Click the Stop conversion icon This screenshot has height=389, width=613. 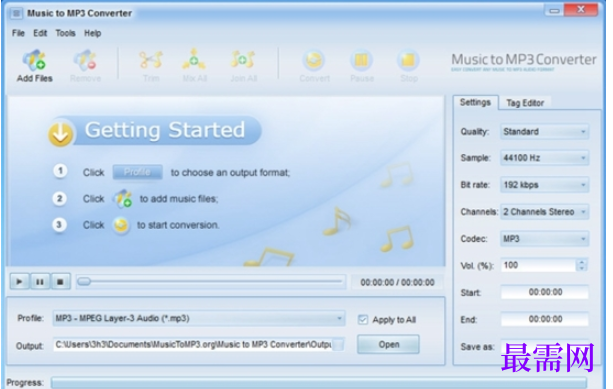(409, 60)
